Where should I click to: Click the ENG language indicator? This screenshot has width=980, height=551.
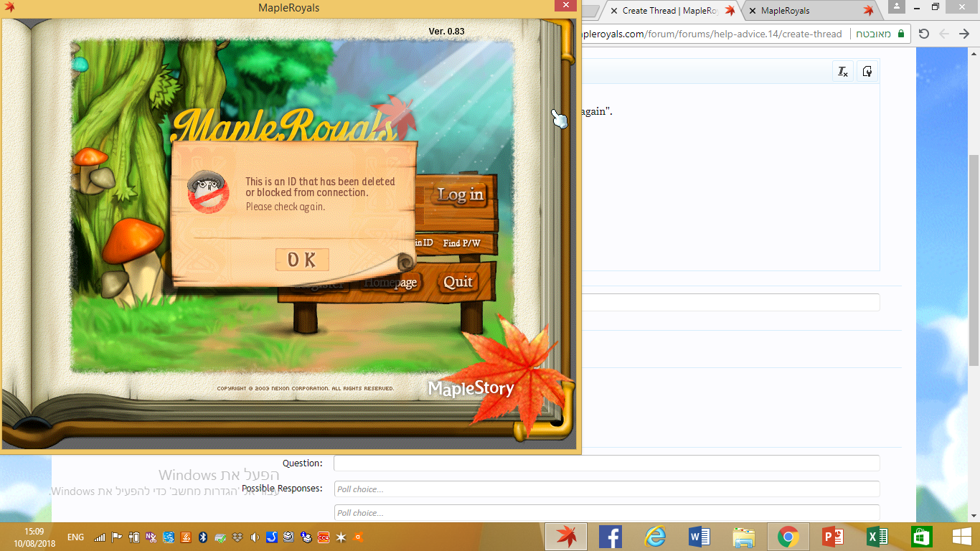coord(75,537)
